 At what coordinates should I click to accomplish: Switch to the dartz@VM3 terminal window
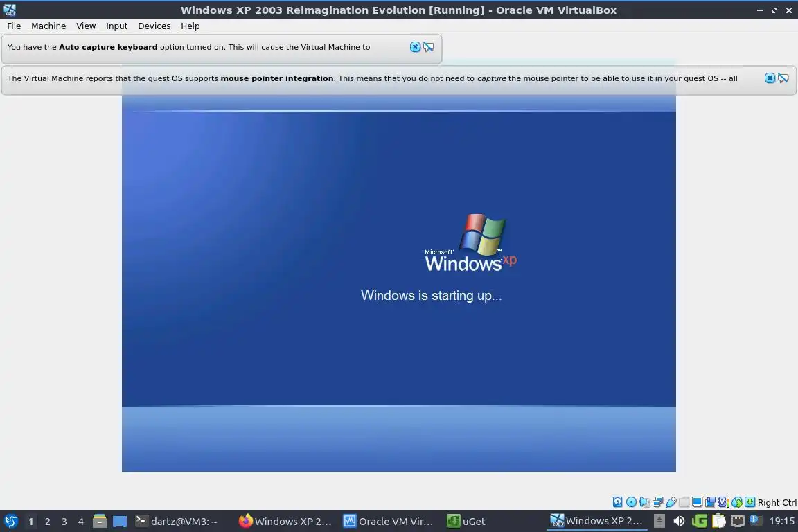177,522
